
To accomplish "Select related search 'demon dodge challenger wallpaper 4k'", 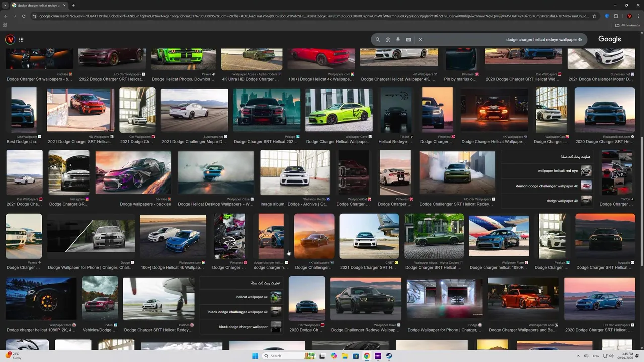I will (x=547, y=186).
